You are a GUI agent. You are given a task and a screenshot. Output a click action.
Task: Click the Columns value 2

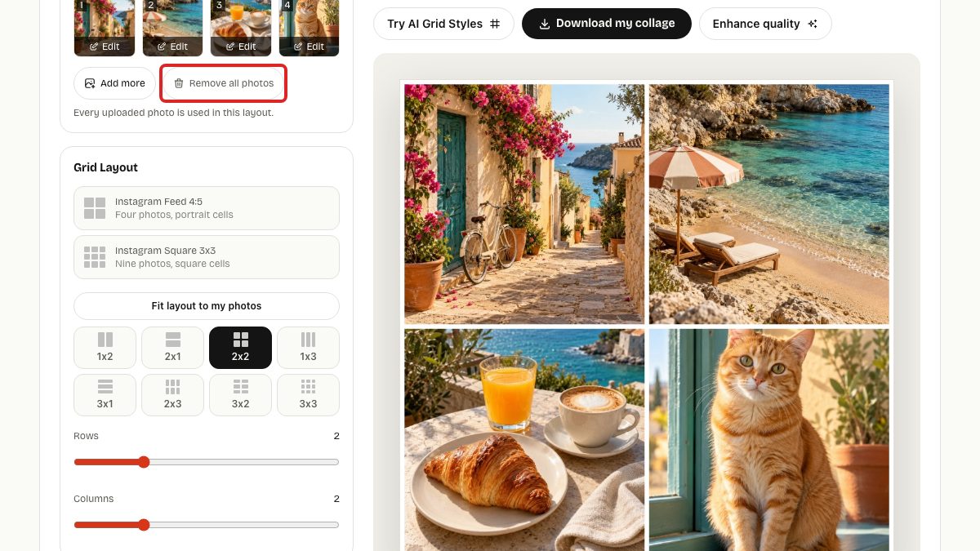coord(336,499)
